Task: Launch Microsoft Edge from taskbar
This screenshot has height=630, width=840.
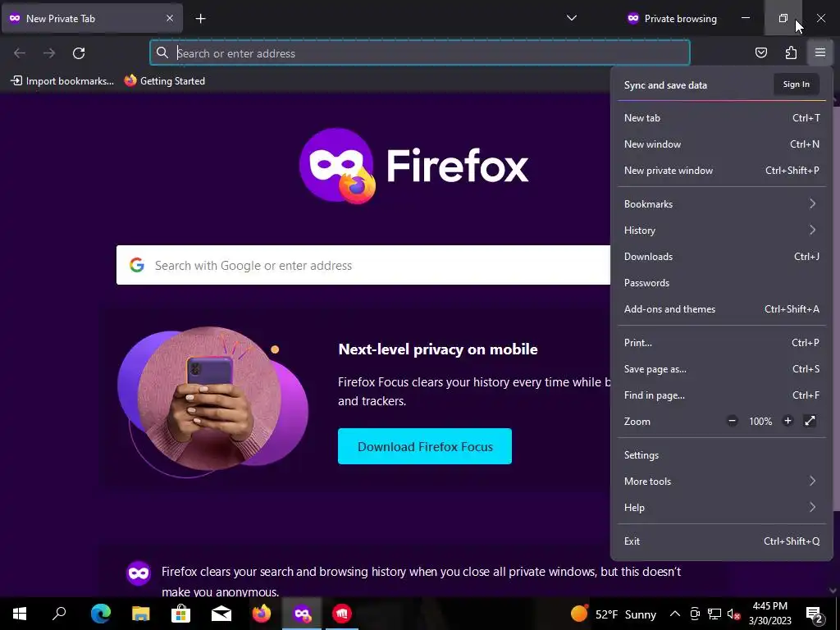Action: pos(100,614)
